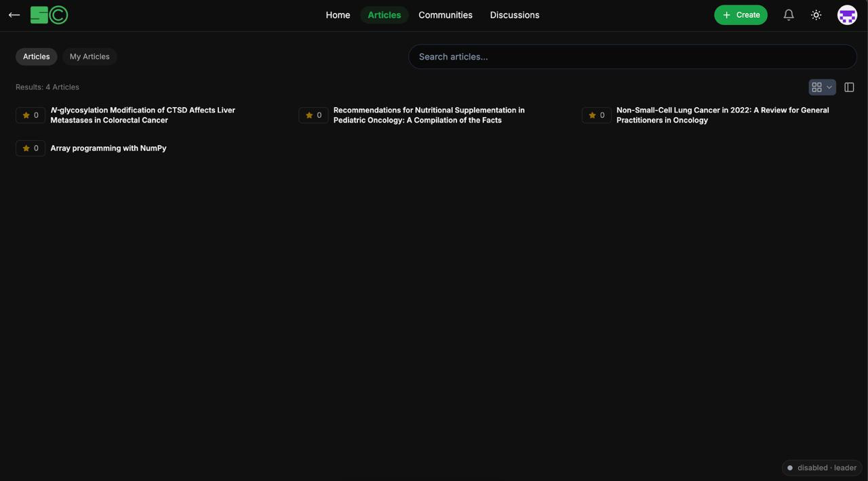The image size is (868, 481).
Task: Click the disabled leader status badge
Action: (x=822, y=468)
